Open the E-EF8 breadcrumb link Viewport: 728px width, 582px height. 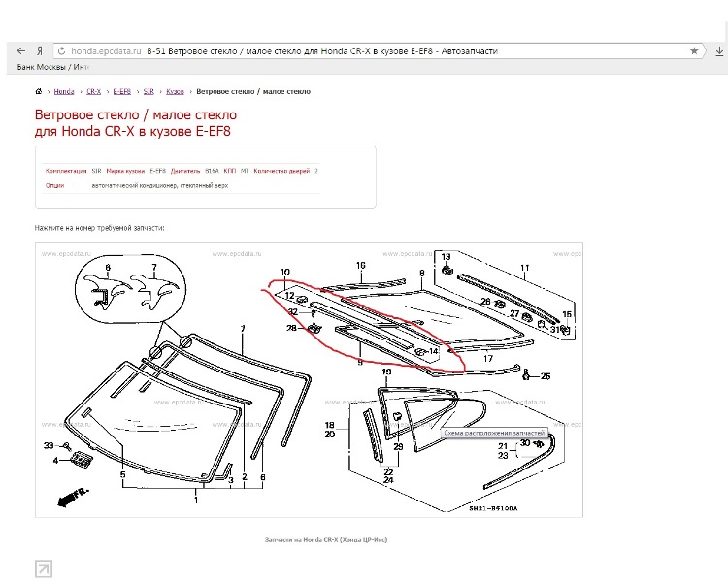coord(122,91)
